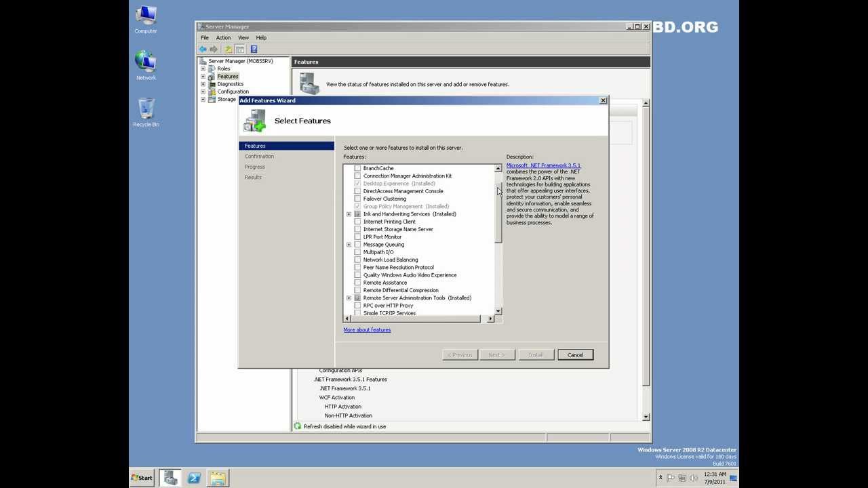Screen dimensions: 868x488
Task: Toggle the Show/Hide console tree icon
Action: [240, 49]
